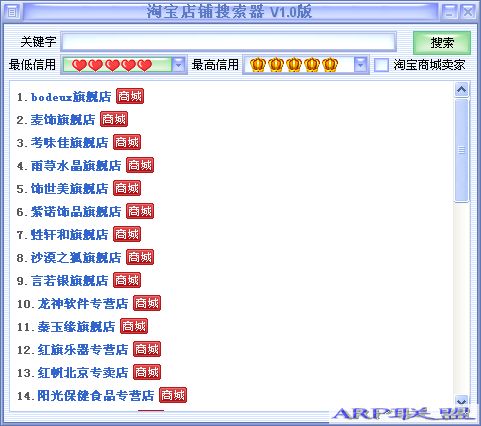Open the 龙神软件专营店 shop link

[x=83, y=304]
